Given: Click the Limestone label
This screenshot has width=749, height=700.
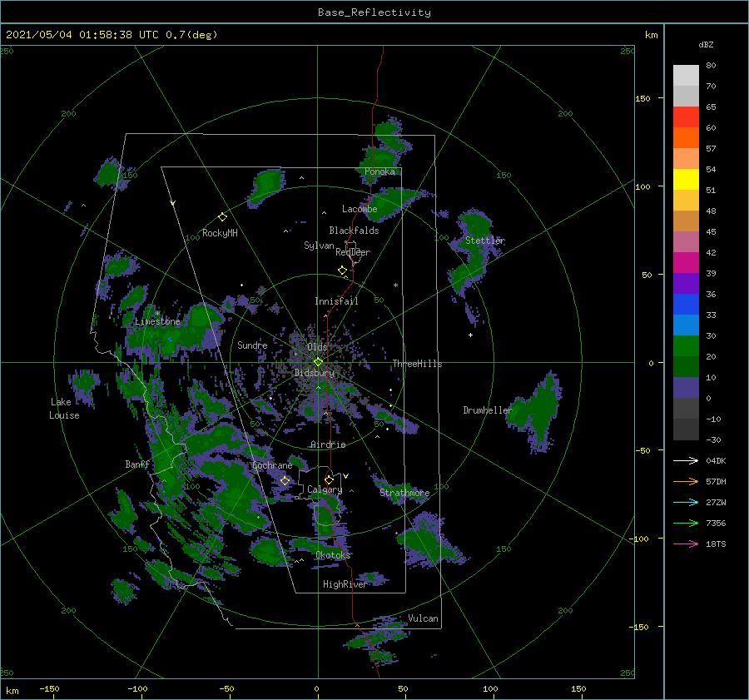Looking at the screenshot, I should (x=157, y=321).
